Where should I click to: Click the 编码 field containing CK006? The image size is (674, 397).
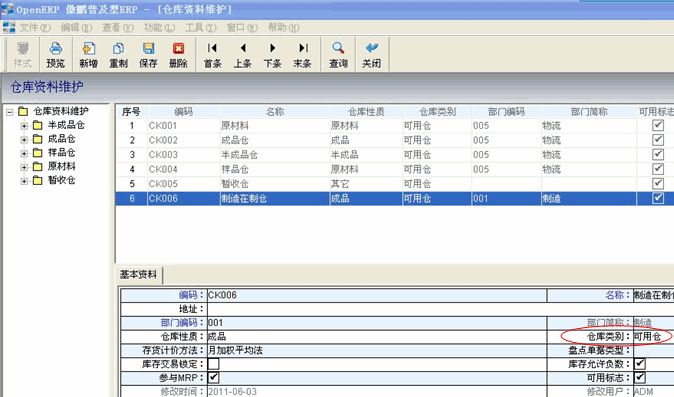click(377, 295)
